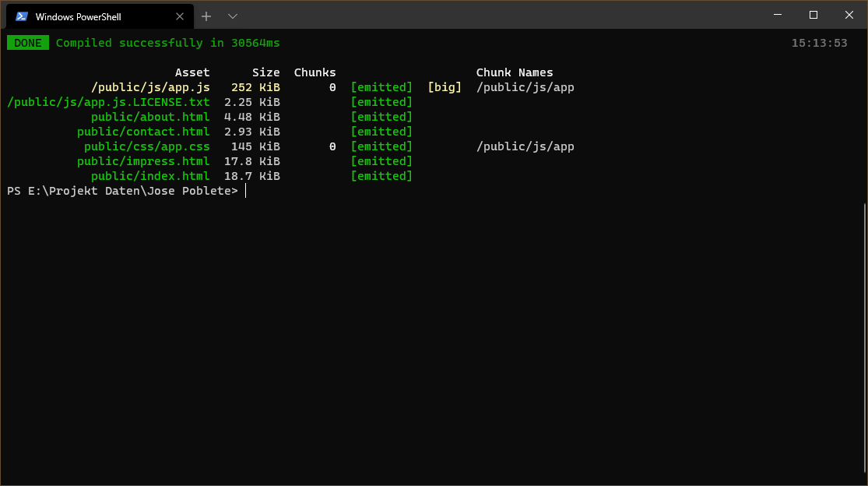Image resolution: width=868 pixels, height=486 pixels.
Task: Maximize the terminal window
Action: [x=813, y=15]
